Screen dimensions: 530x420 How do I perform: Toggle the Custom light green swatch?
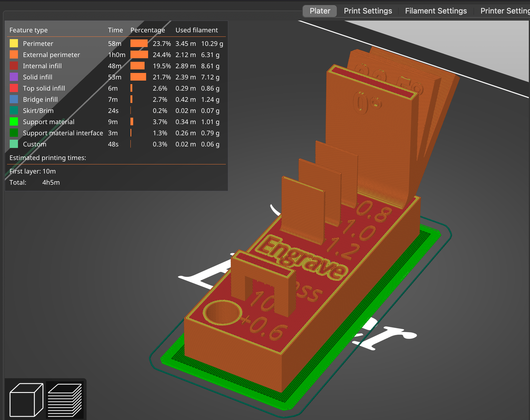click(14, 144)
